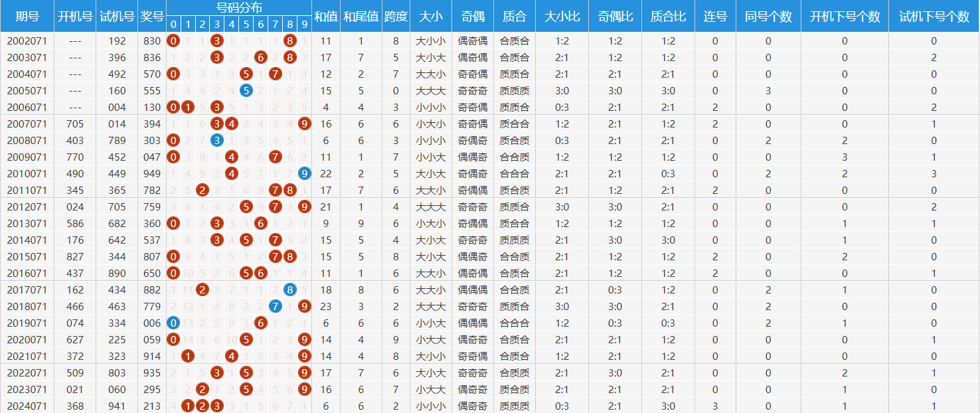Click the 期号 column header
The width and height of the screenshot is (980, 413).
(x=27, y=17)
